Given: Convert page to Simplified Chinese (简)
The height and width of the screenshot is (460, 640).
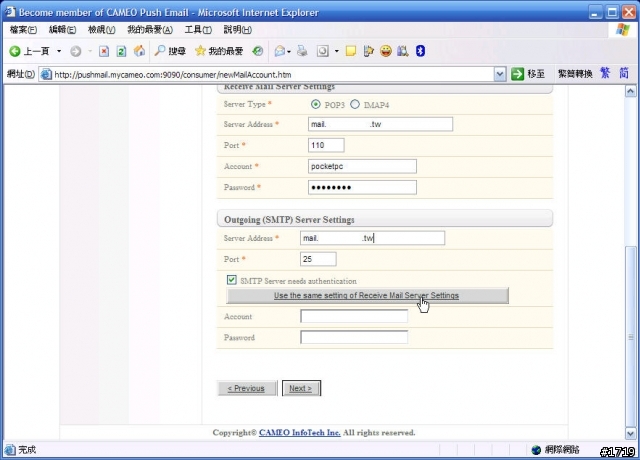Looking at the screenshot, I should [624, 73].
